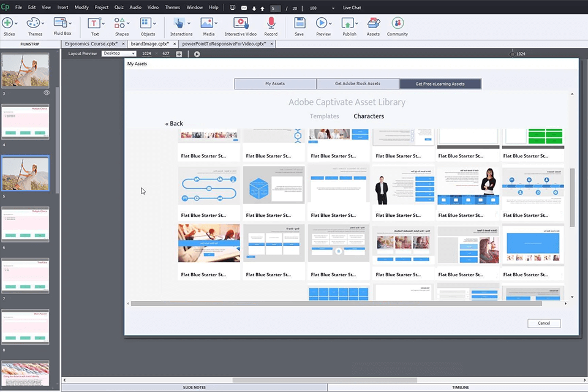Screen dimensions: 588x392
Task: Click the 627 layout height field
Action: (166, 54)
